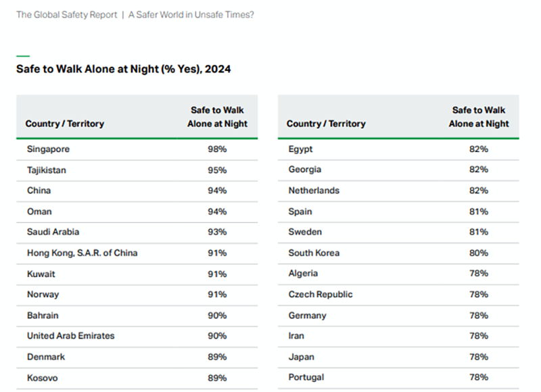Select the Japan table entry

point(301,357)
